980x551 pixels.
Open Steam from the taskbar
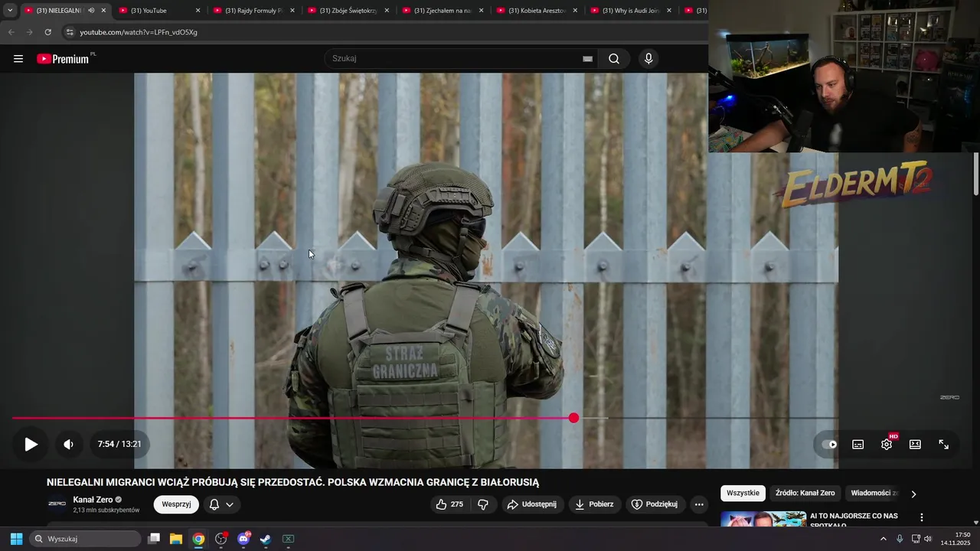(x=266, y=539)
